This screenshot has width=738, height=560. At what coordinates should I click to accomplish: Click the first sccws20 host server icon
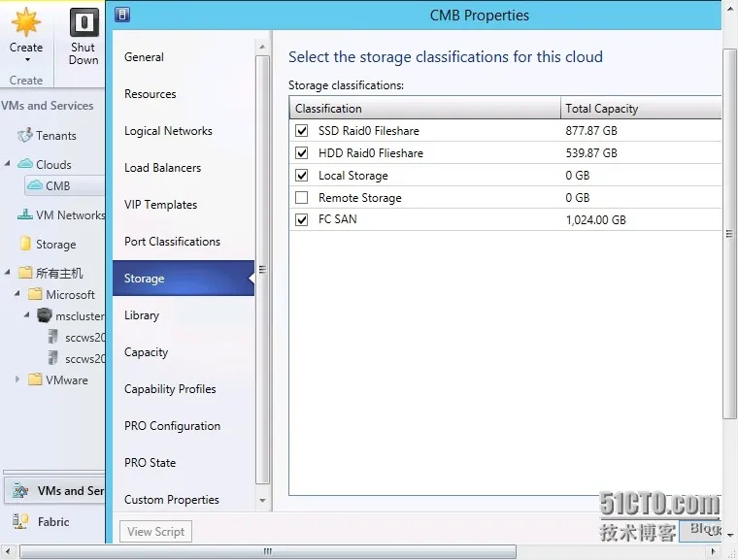(53, 337)
